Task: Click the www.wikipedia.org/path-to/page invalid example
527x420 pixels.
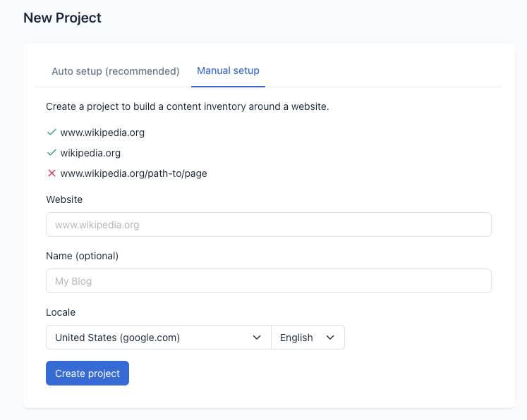Action: tap(133, 173)
